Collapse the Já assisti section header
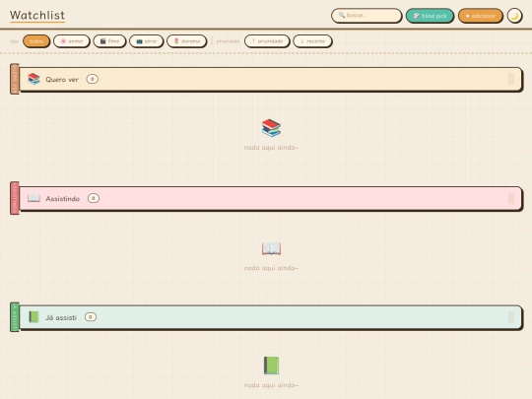 [270, 317]
